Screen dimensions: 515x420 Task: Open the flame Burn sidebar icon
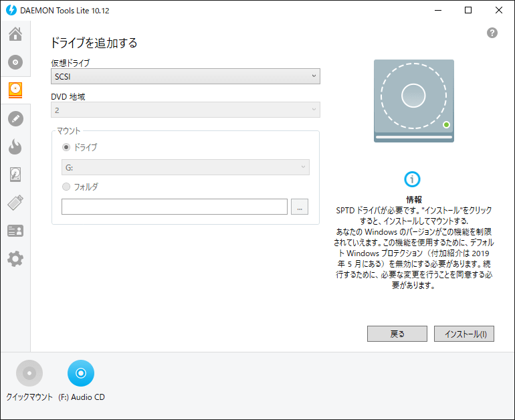point(15,146)
